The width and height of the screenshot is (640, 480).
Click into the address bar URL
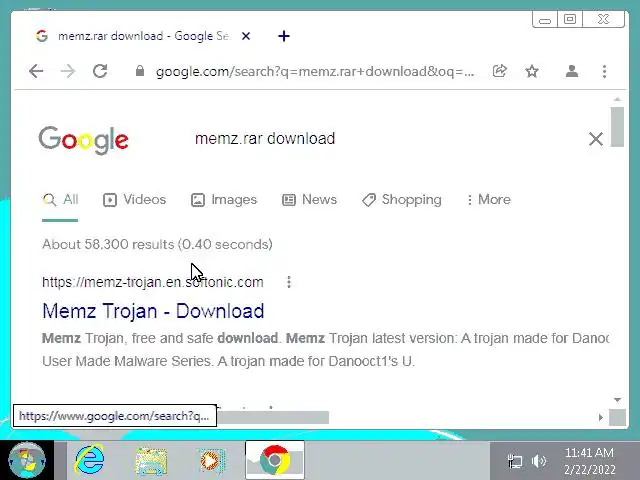pyautogui.click(x=315, y=71)
